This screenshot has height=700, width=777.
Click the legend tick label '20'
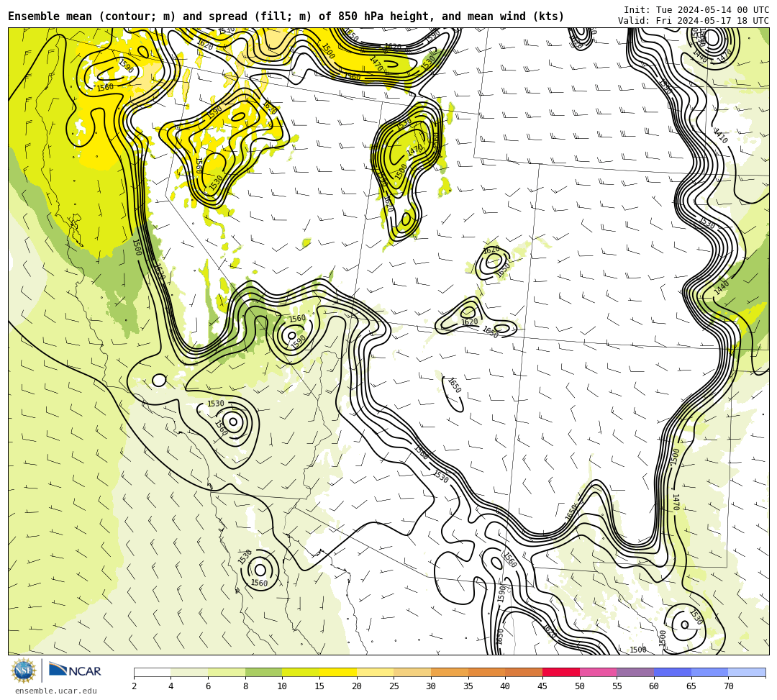[357, 686]
